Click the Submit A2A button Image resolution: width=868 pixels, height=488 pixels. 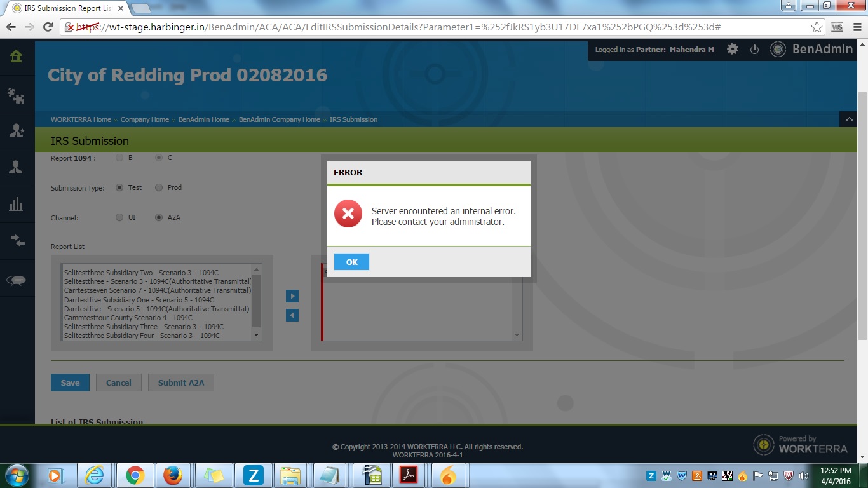(181, 383)
